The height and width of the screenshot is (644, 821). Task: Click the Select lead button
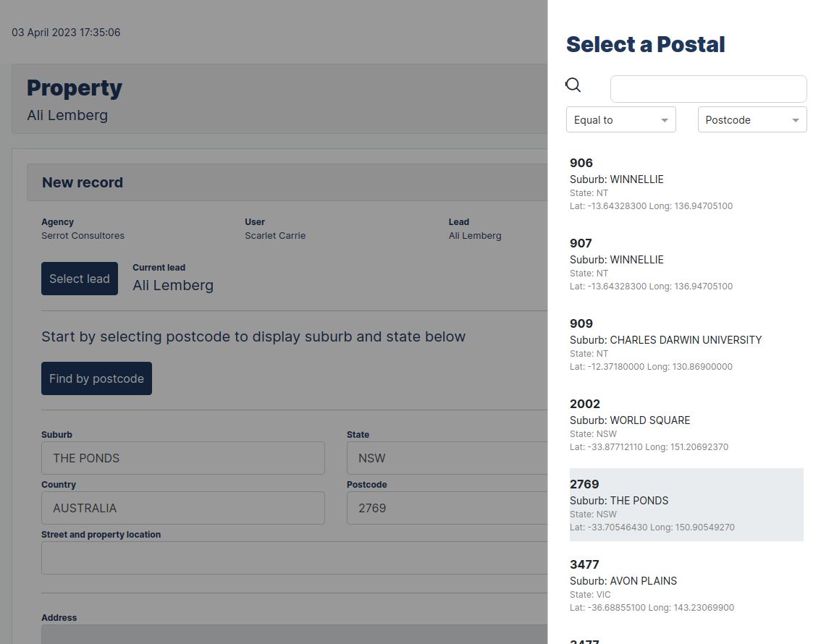(79, 279)
